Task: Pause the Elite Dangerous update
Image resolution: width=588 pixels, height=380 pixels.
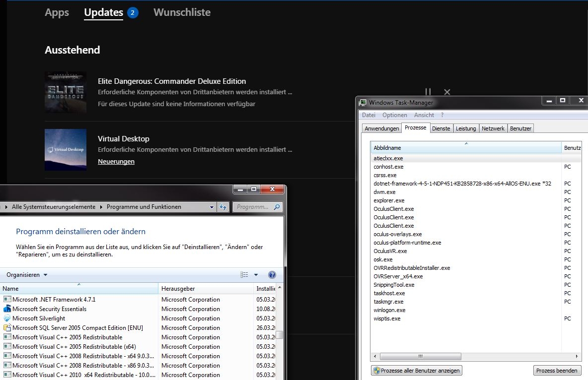Action: click(428, 92)
